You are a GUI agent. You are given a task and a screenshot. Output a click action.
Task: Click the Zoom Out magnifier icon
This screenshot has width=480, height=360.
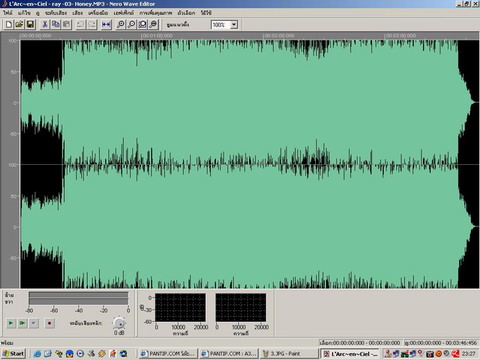132,25
